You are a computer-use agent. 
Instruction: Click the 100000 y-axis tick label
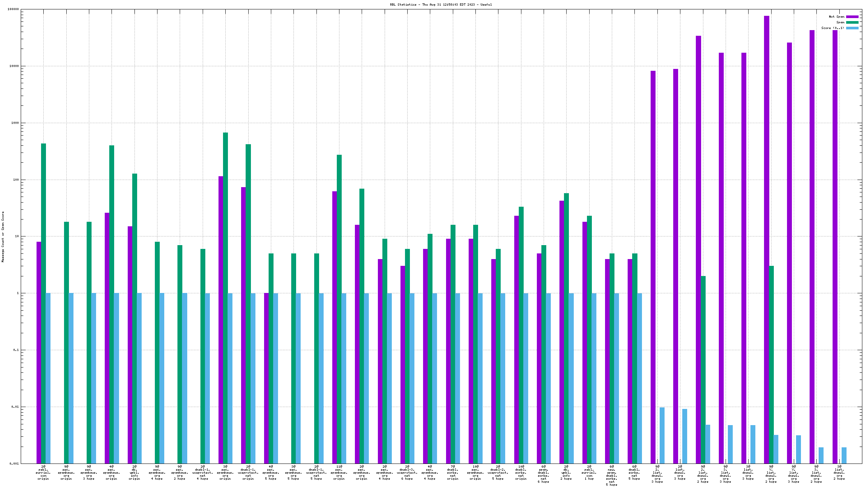click(13, 9)
